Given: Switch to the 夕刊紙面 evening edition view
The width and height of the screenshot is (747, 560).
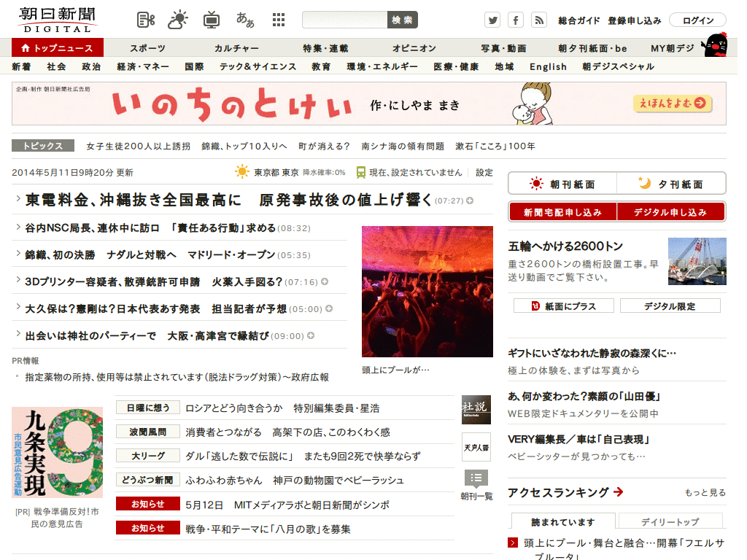Looking at the screenshot, I should (670, 182).
